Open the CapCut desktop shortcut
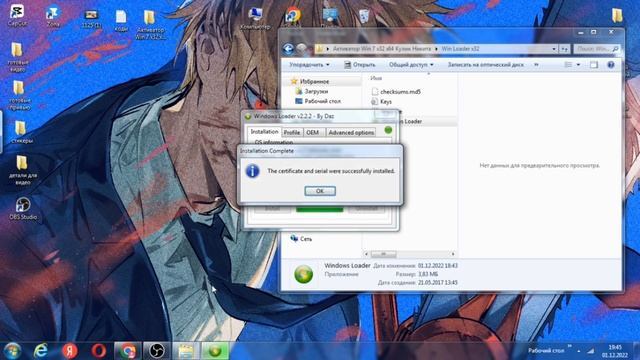 point(17,15)
